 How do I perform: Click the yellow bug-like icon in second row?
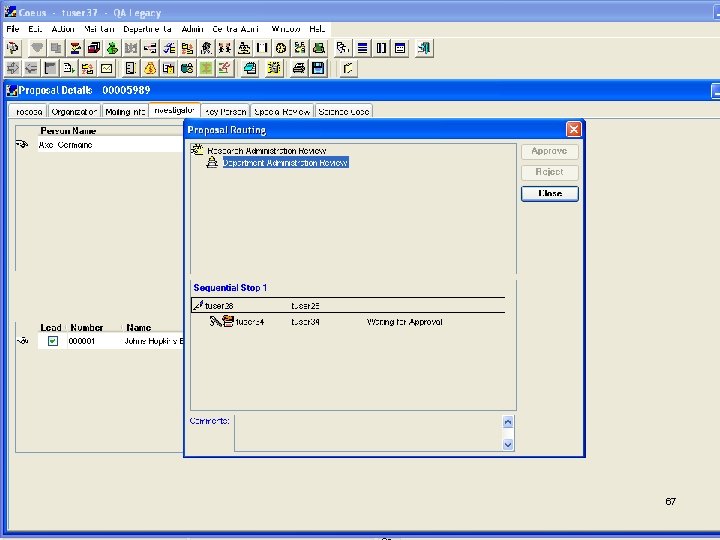(274, 68)
